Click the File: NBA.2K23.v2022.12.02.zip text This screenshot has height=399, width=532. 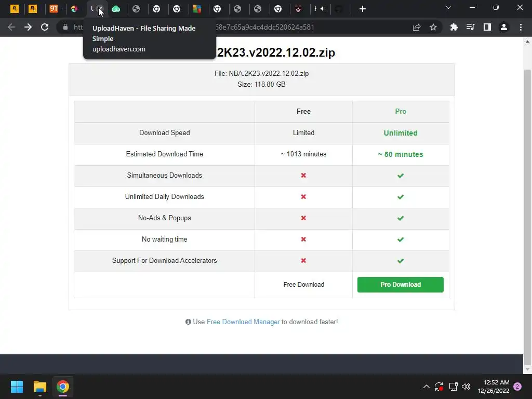click(262, 73)
